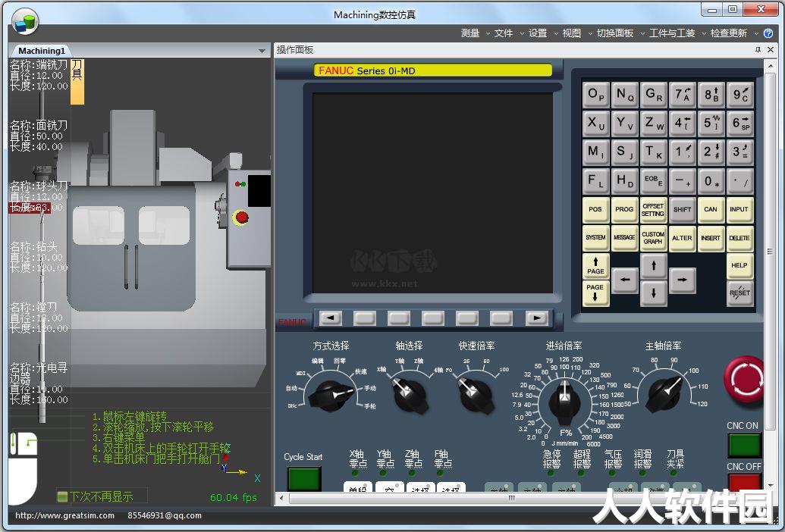This screenshot has width=785, height=532.
Task: Check the 下次不再显示 checkbox
Action: click(x=63, y=496)
